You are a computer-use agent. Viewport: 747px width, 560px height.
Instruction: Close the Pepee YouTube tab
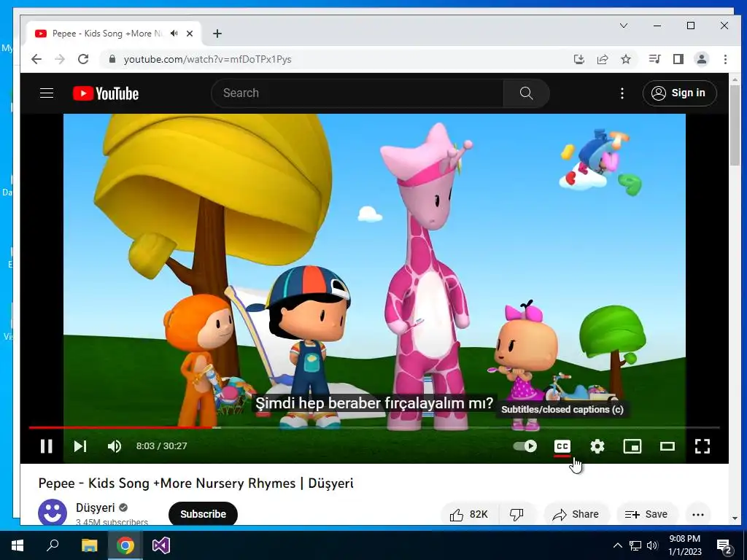[190, 34]
